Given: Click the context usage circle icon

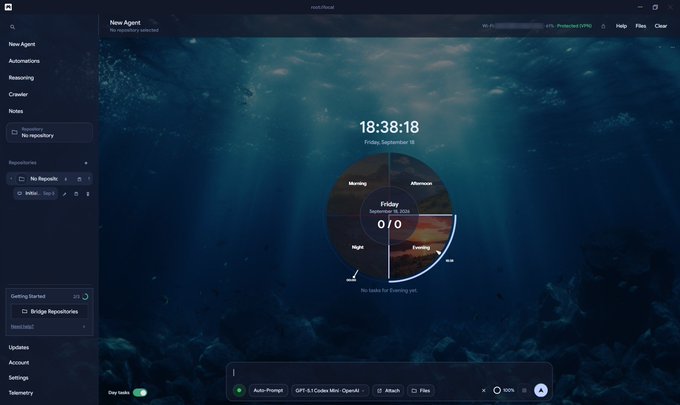Looking at the screenshot, I should click(497, 390).
